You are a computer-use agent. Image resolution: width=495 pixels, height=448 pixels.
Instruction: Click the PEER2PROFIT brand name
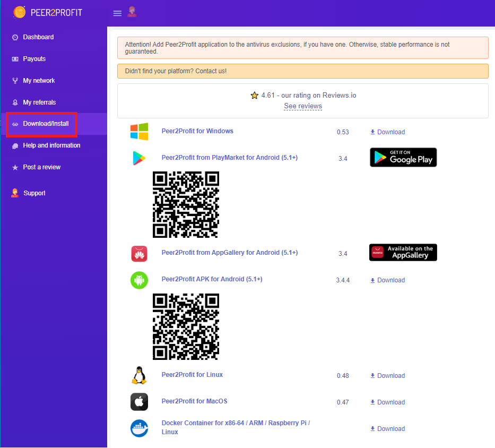(57, 13)
